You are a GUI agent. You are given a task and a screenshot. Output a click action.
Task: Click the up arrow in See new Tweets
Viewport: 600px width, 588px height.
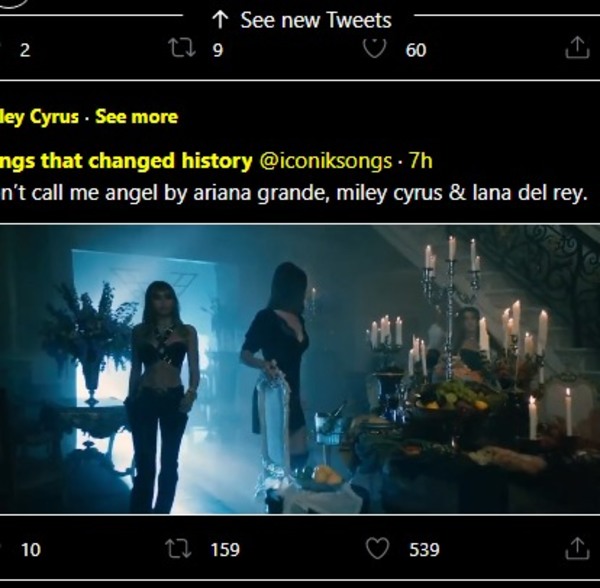(x=221, y=19)
